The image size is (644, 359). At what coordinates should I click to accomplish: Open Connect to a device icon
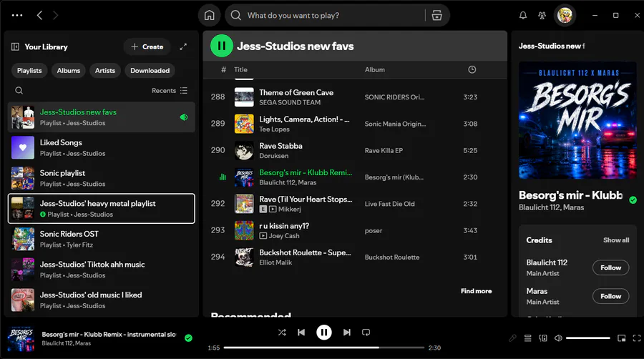[543, 338]
